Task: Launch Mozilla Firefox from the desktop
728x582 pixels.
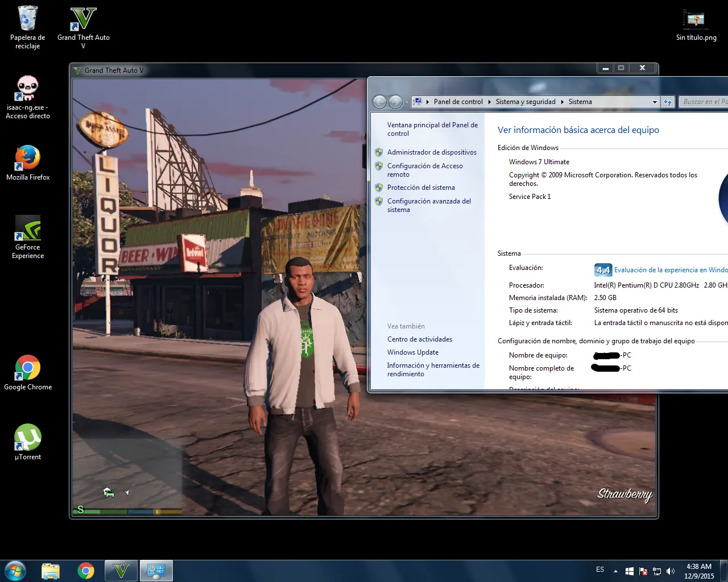Action: coord(27,163)
